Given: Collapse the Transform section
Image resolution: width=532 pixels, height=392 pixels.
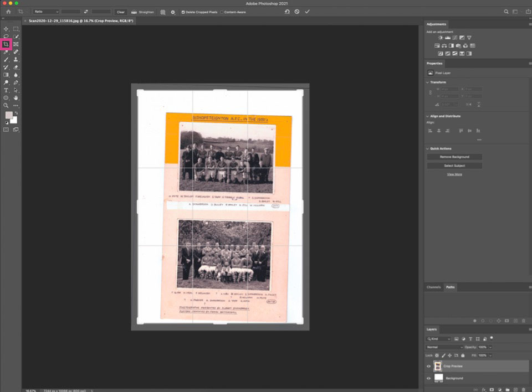Looking at the screenshot, I should (427, 82).
